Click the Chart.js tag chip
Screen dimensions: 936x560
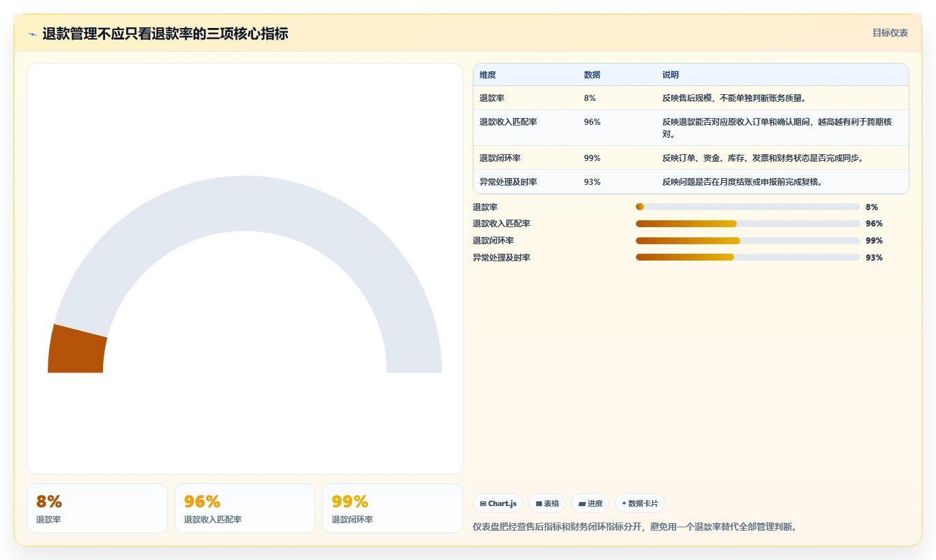[498, 503]
